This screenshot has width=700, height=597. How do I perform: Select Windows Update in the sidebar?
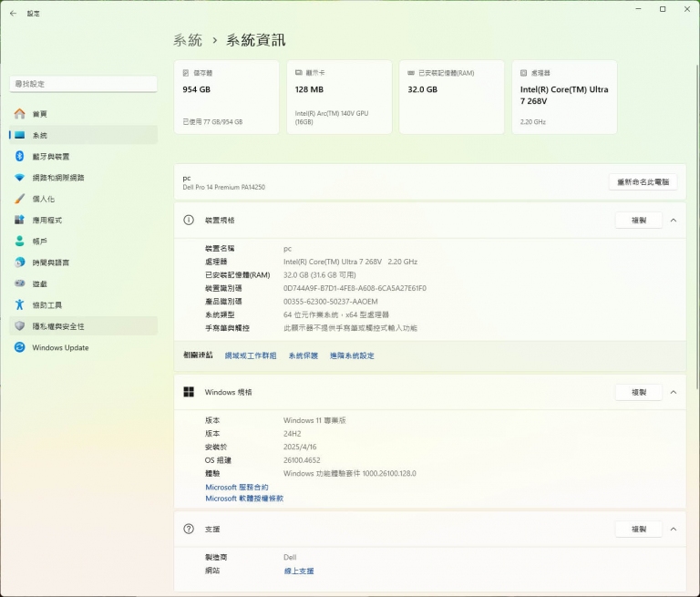83,347
